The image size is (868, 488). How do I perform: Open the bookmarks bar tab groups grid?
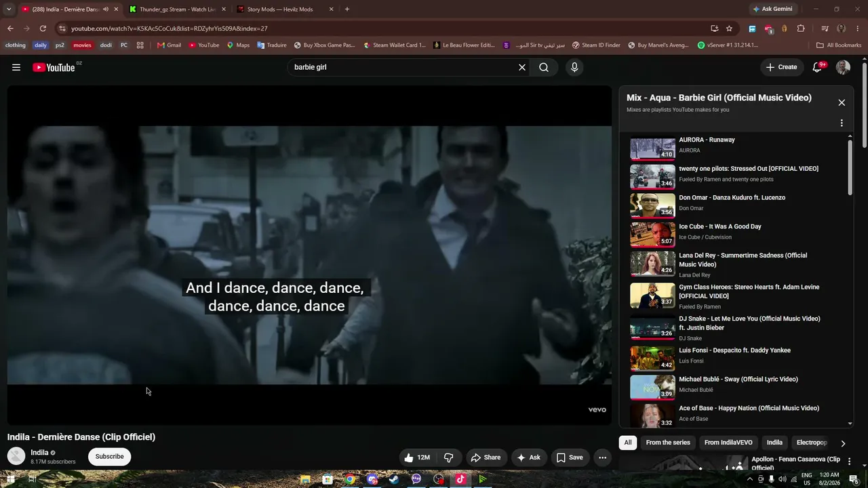click(x=140, y=45)
